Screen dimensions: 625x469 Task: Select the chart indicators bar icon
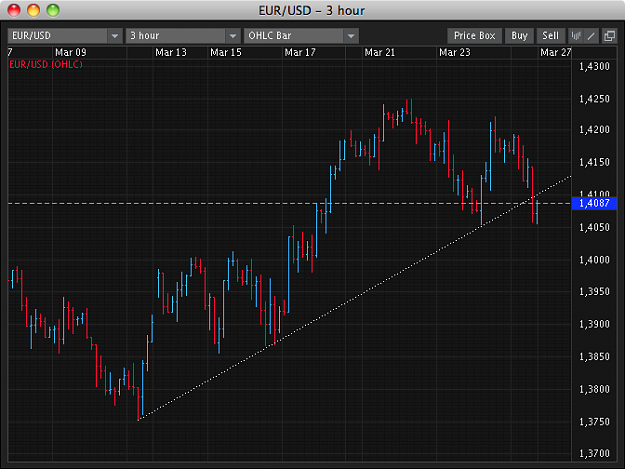576,36
